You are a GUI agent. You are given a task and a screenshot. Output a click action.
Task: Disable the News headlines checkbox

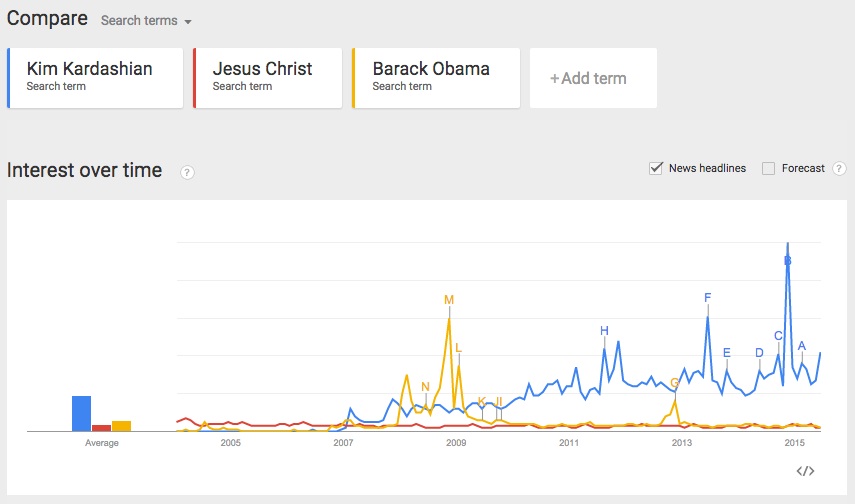click(x=656, y=168)
